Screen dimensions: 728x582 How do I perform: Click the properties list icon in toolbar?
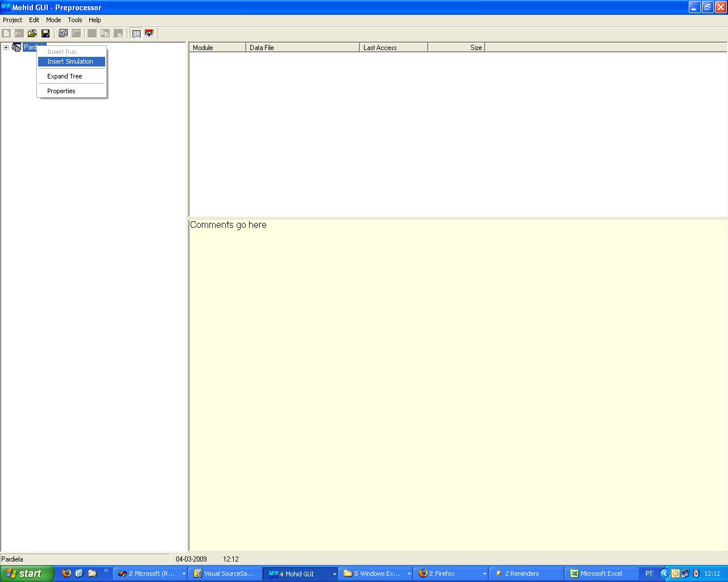(63, 34)
